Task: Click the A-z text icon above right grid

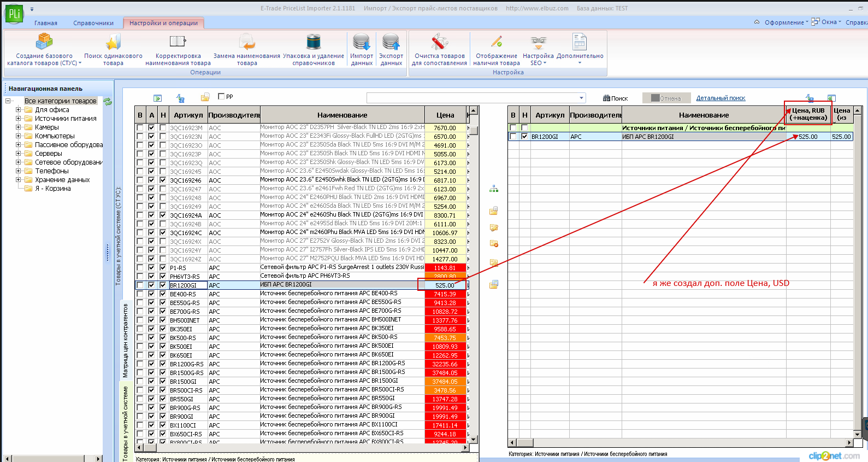Action: [810, 98]
